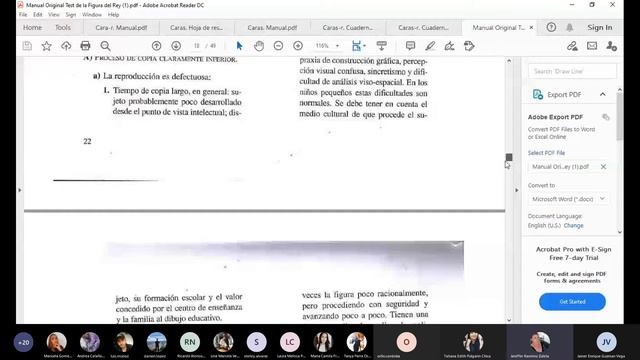Click the document scrollbar up arrow
Screen dimensions: 640x360
(x=509, y=61)
